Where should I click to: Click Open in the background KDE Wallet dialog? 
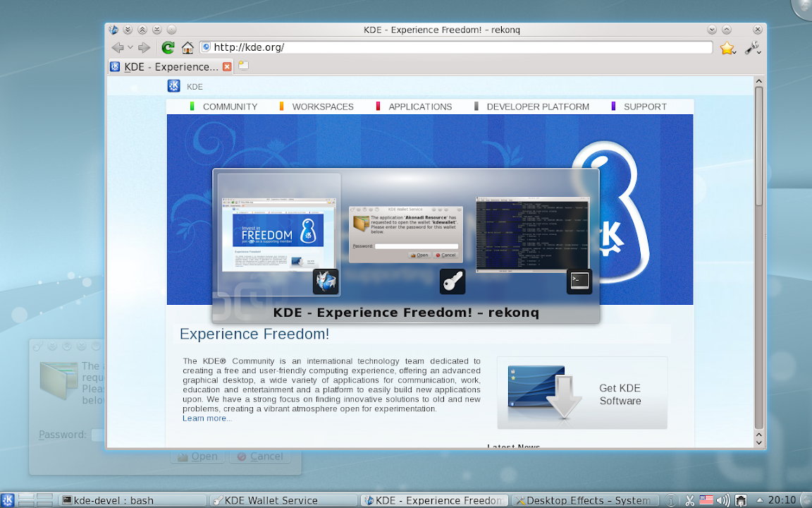point(197,456)
